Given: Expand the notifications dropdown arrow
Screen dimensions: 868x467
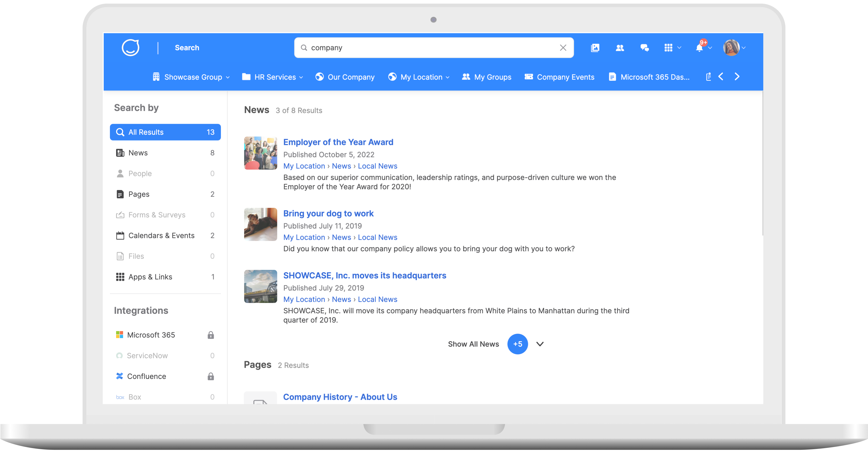Looking at the screenshot, I should (710, 48).
